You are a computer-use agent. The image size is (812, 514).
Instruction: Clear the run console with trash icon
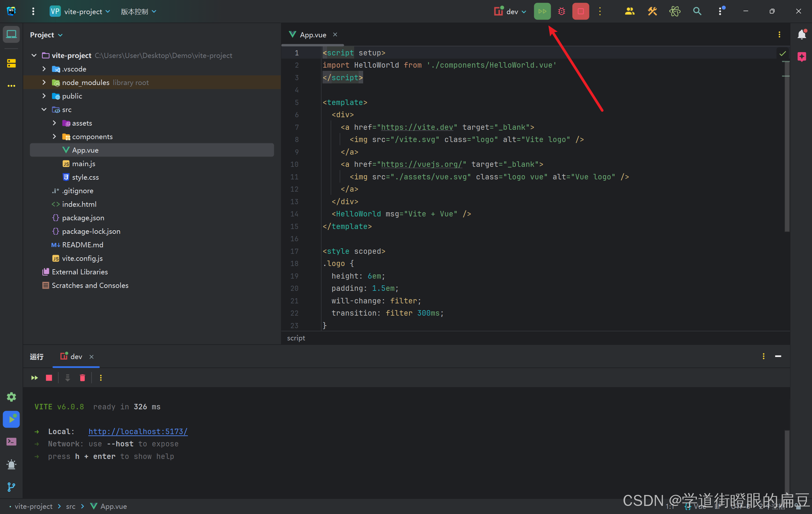82,378
